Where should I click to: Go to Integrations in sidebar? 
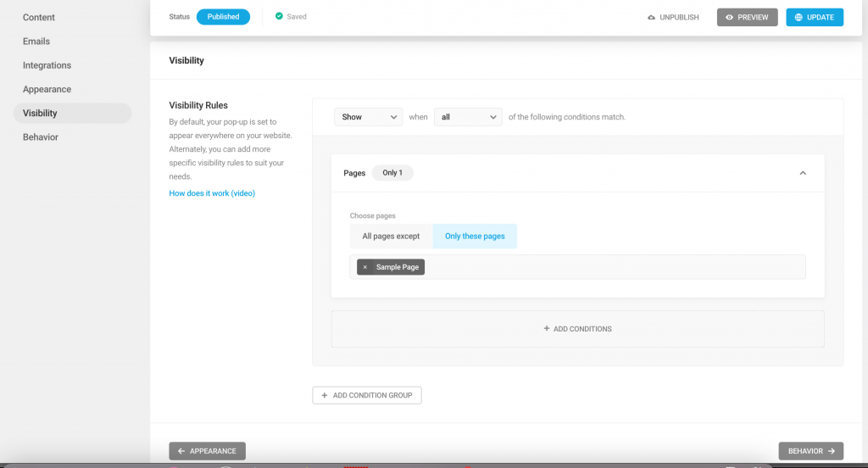click(47, 65)
